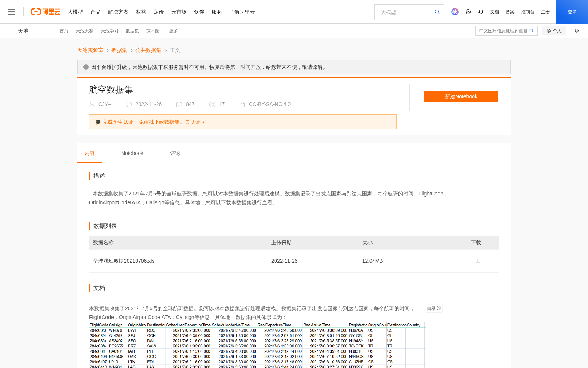Click the 大小 column header
The width and height of the screenshot is (588, 368).
click(x=367, y=243)
